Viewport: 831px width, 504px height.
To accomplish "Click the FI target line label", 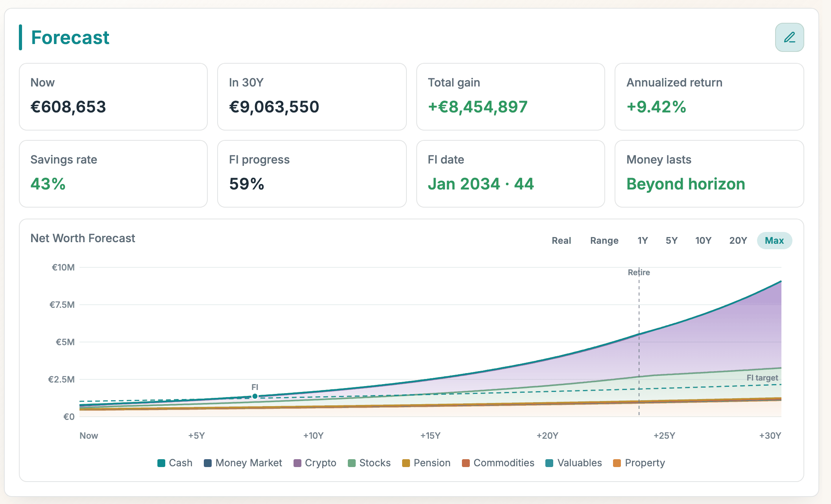I will [763, 378].
